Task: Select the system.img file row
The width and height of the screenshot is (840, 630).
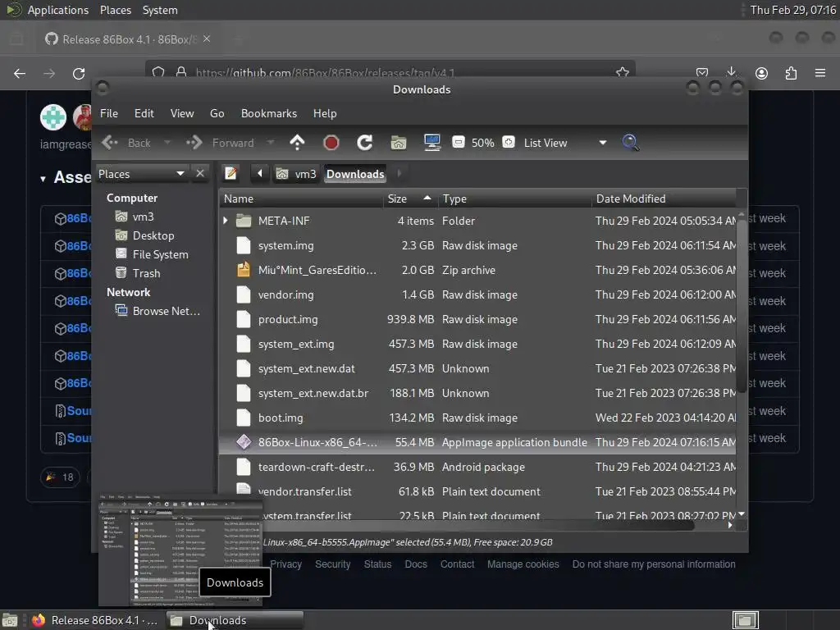Action: 477,245
